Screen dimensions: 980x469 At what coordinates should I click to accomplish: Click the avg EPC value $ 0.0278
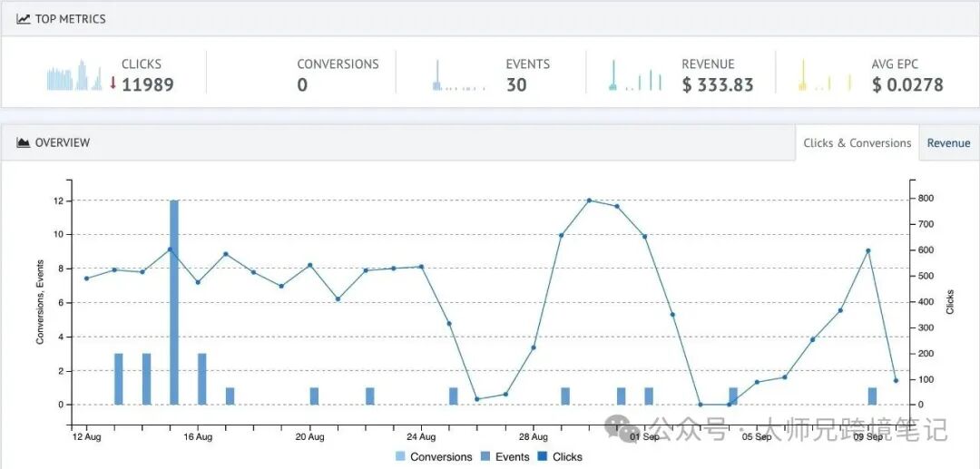point(907,85)
